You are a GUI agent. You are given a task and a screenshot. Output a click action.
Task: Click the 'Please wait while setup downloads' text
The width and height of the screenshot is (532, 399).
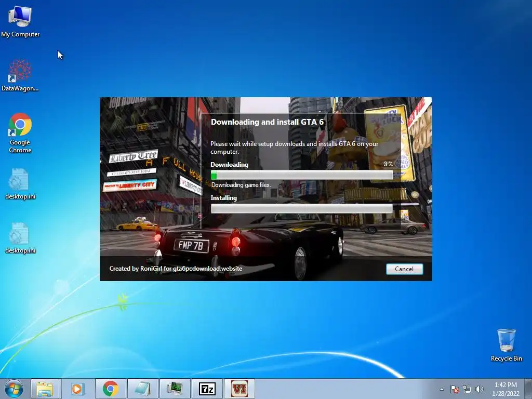click(294, 148)
